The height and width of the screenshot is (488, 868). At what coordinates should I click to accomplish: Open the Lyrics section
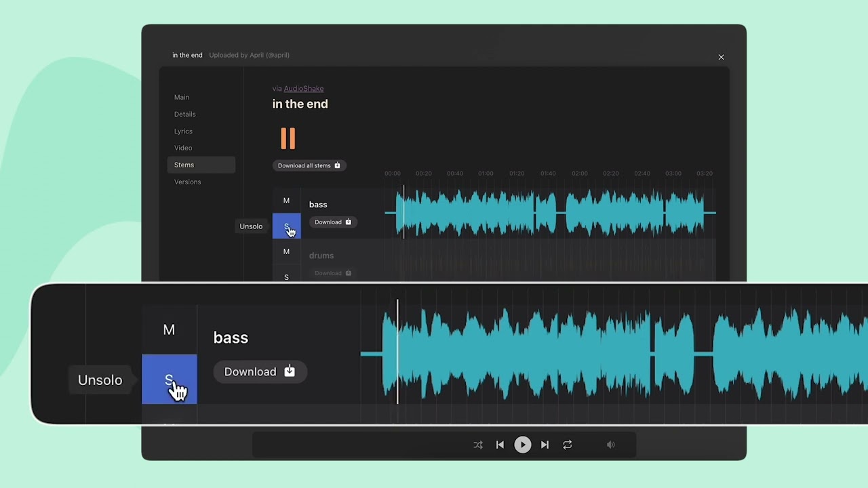tap(183, 131)
